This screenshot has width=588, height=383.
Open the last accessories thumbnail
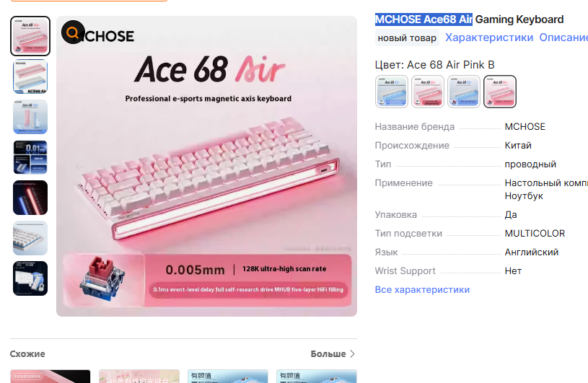30,279
